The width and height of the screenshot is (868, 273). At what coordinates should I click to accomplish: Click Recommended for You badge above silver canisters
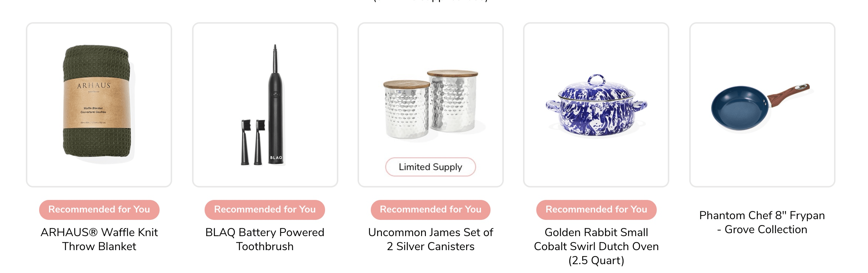431,210
